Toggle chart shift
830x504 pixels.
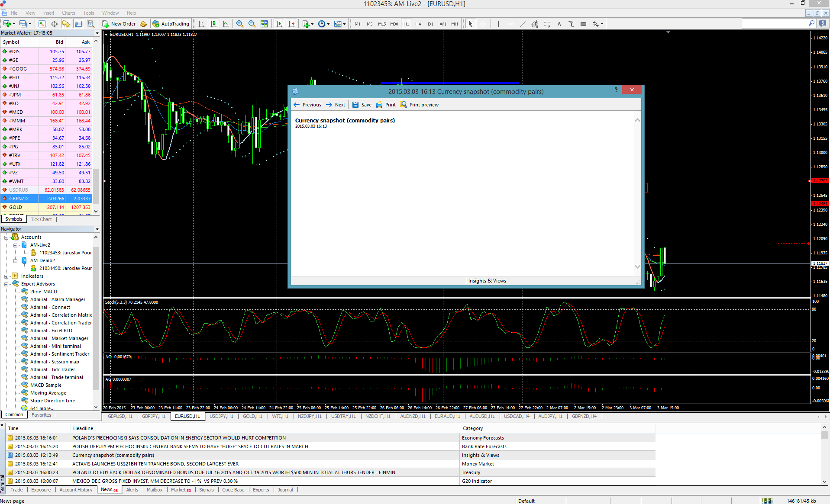[x=291, y=24]
